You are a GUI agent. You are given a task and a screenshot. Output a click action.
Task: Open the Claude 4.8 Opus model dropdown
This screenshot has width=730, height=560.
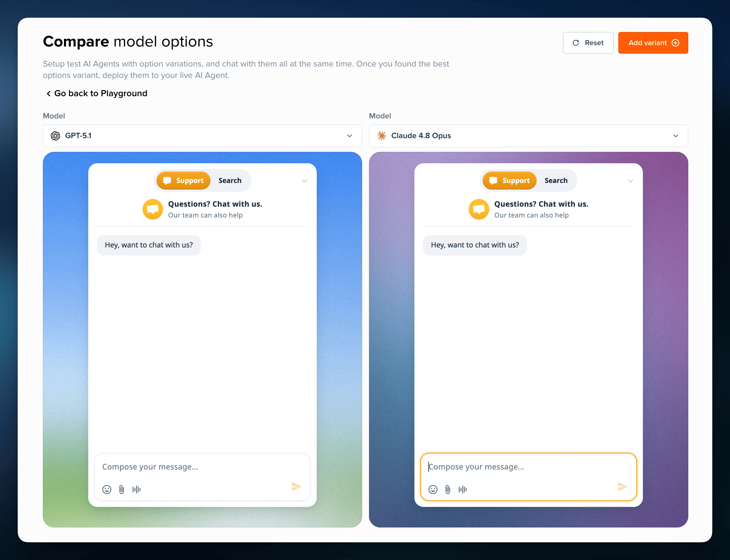pos(528,136)
